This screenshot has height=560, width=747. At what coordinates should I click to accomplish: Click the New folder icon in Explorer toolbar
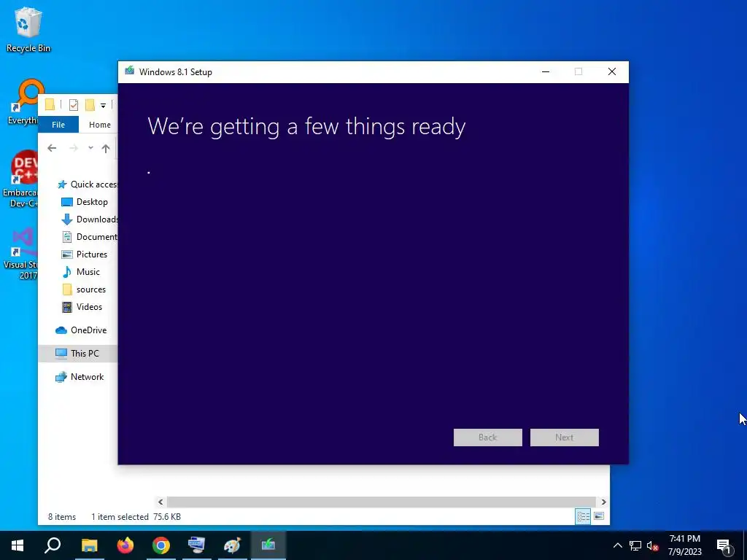90,105
